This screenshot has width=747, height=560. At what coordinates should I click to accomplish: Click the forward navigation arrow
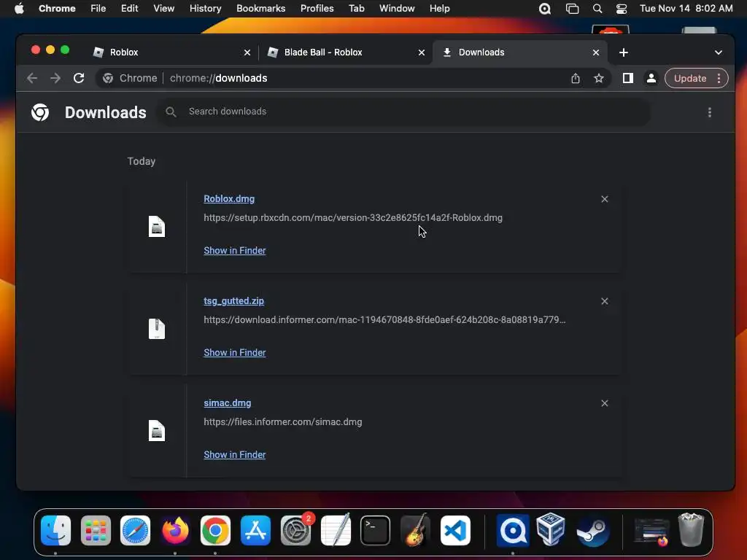click(55, 78)
